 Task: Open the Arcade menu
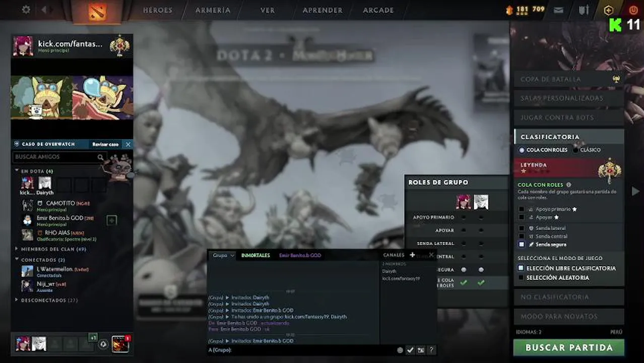378,10
